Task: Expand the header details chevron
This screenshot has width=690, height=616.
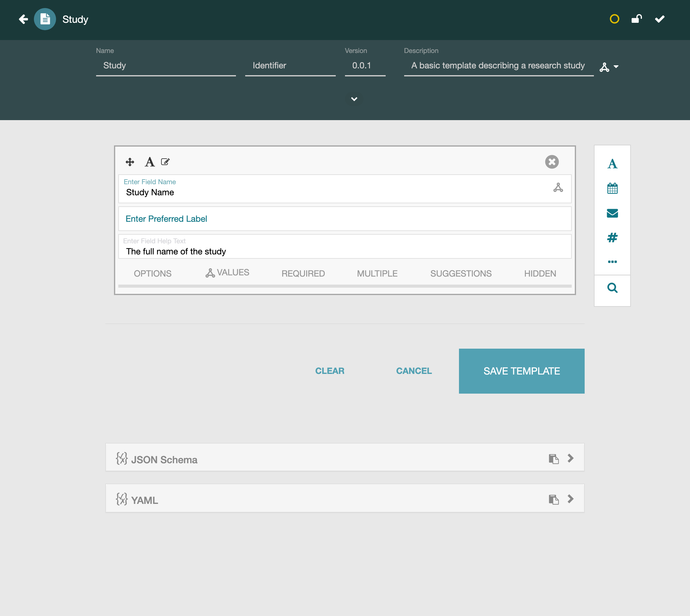Action: point(354,99)
